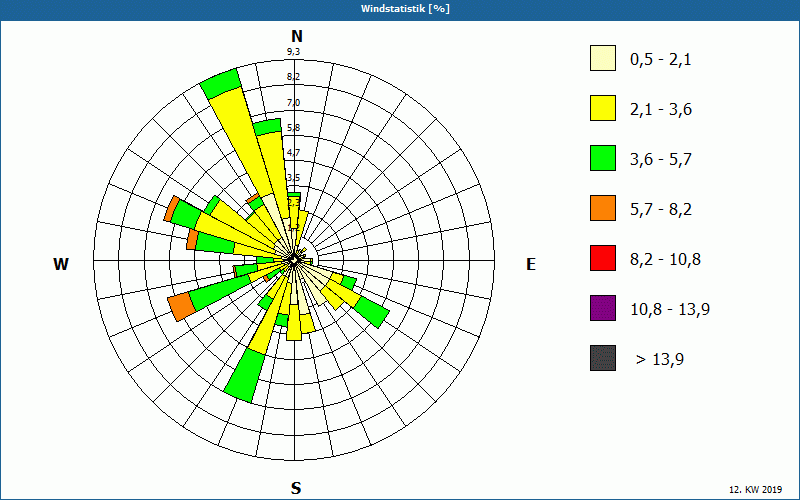800x500 pixels.
Task: Click the 12. KW 2019 date text
Action: pos(755,490)
